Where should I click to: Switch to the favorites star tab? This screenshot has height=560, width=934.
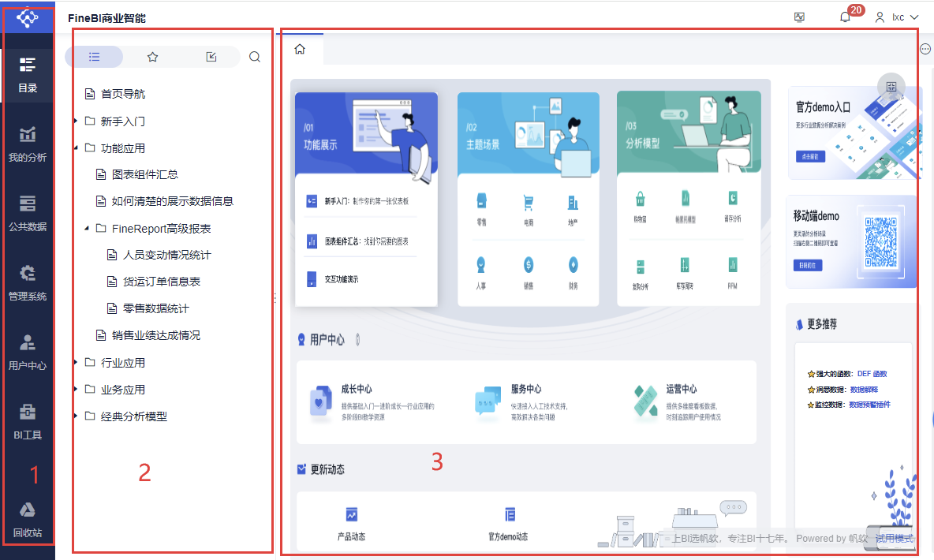coord(152,57)
